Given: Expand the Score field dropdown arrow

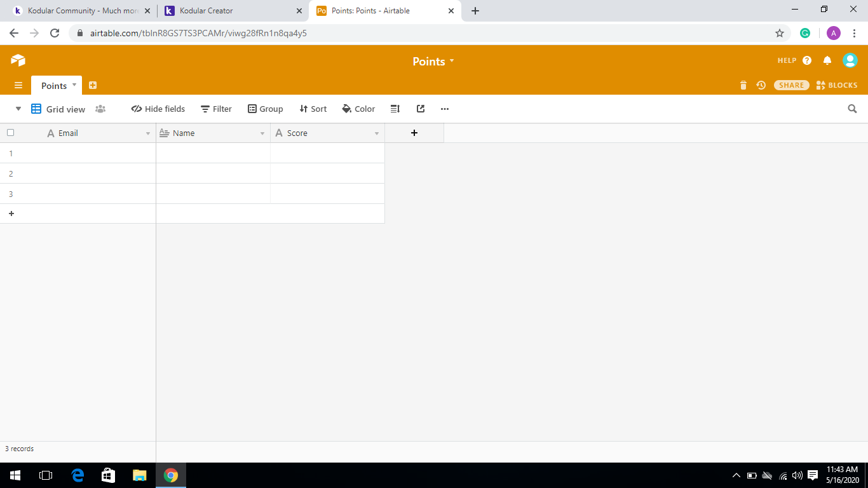Looking at the screenshot, I should click(377, 133).
